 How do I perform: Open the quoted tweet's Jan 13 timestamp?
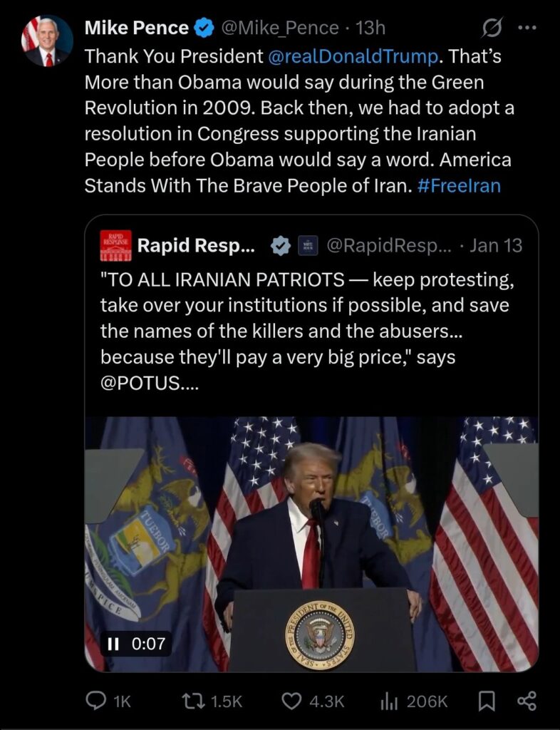(496, 246)
